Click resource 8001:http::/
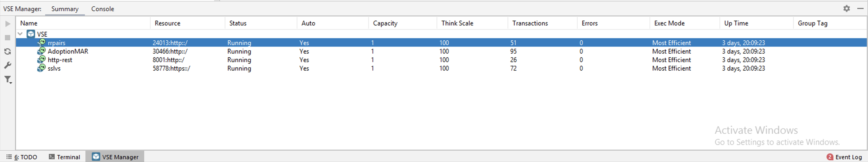 (x=169, y=60)
